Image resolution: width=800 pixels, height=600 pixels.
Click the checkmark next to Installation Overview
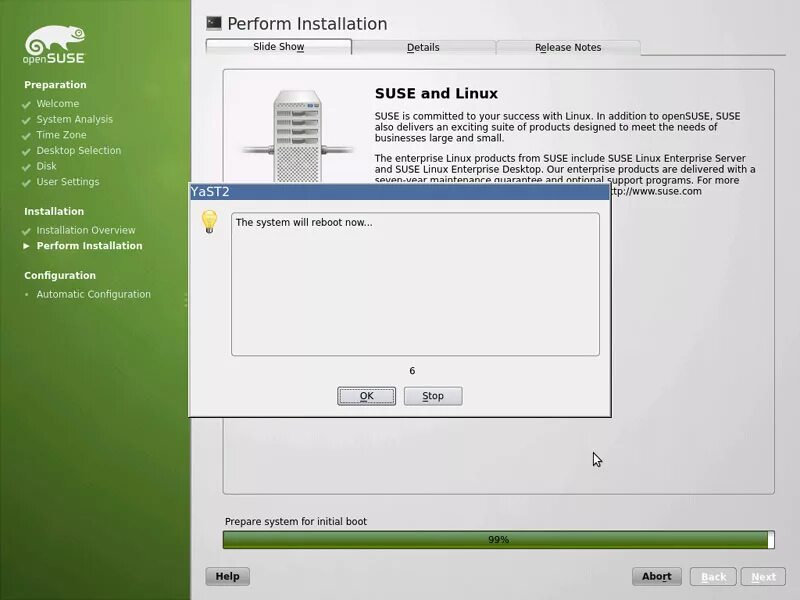point(27,231)
